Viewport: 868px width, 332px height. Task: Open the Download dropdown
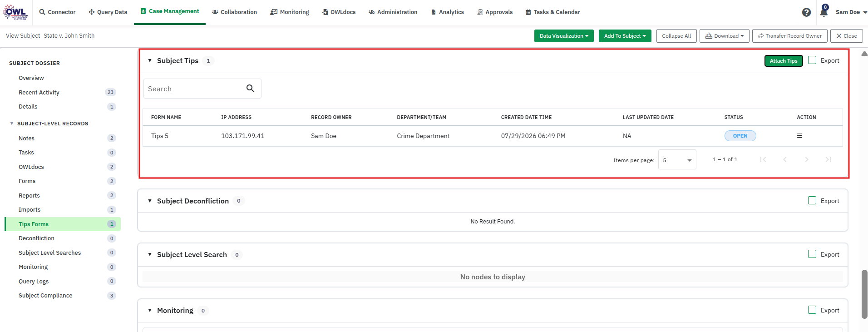[x=724, y=36]
